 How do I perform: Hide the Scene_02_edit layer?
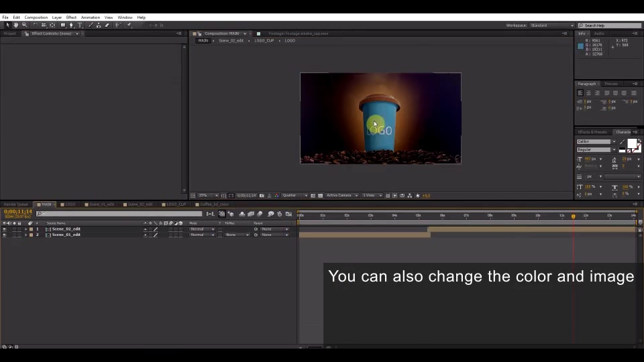pos(5,229)
